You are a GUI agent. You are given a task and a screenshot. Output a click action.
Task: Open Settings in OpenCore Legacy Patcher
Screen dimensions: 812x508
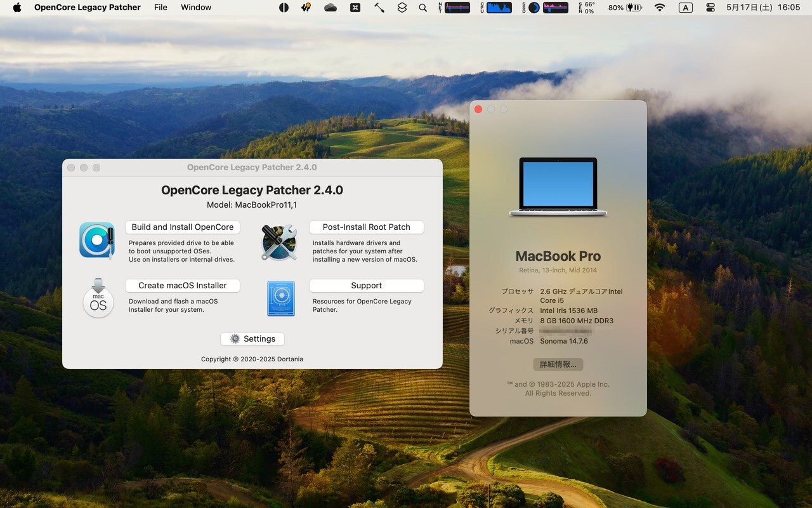[252, 339]
